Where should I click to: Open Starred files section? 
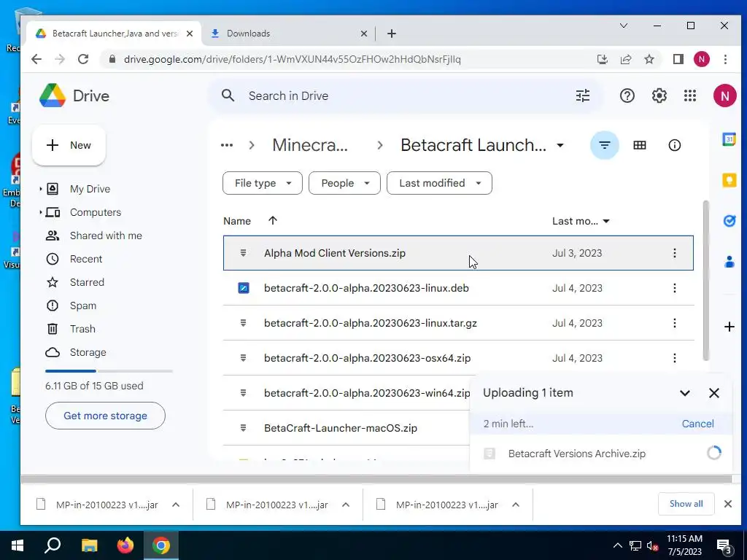(87, 282)
